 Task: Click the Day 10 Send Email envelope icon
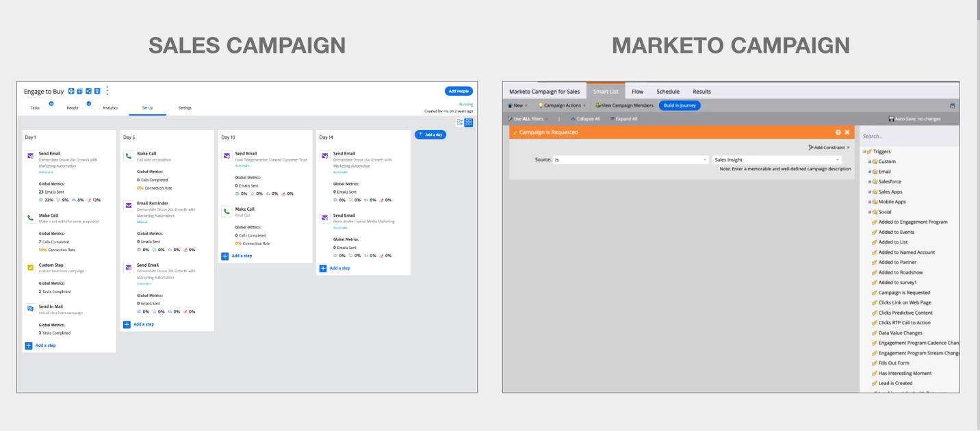click(x=227, y=156)
